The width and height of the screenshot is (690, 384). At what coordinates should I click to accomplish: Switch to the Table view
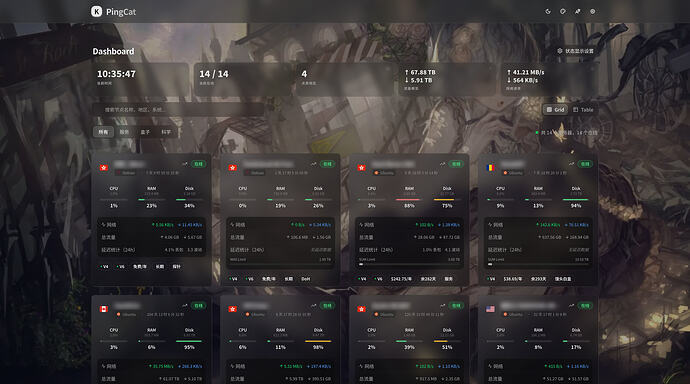[x=583, y=110]
